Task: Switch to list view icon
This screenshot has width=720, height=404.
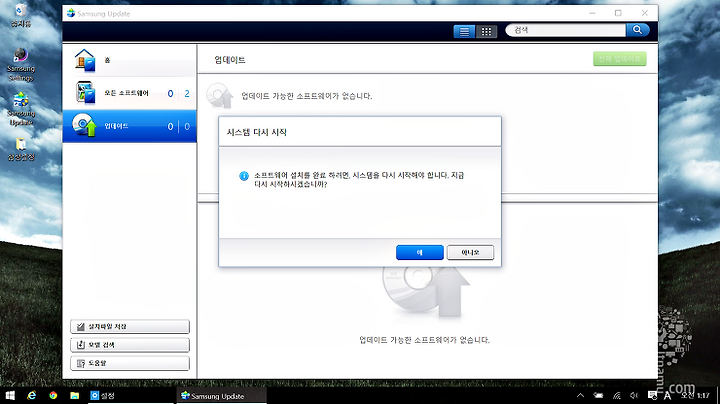Action: tap(464, 31)
